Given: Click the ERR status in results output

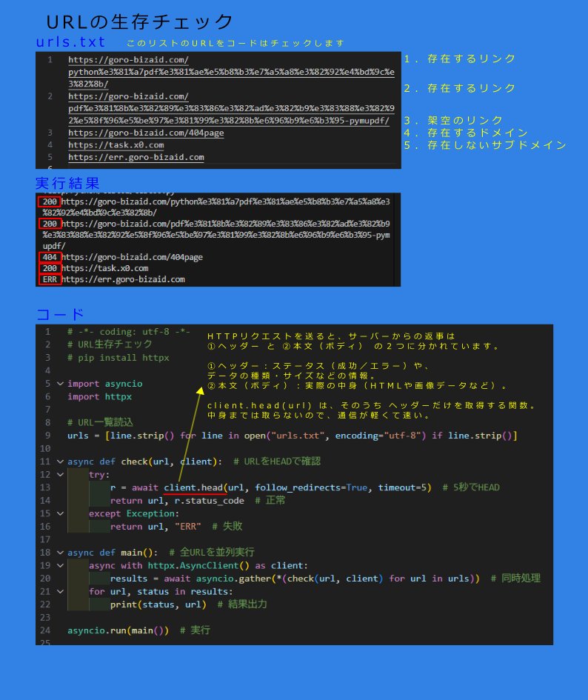Looking at the screenshot, I should pos(50,279).
